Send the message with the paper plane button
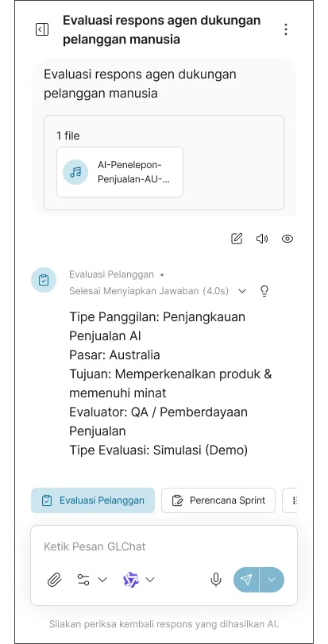 (246, 580)
